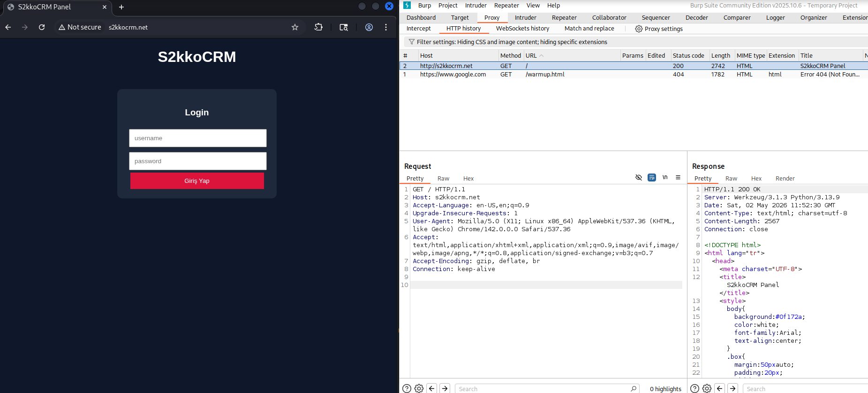Switch to the Decoder tab

click(x=697, y=18)
